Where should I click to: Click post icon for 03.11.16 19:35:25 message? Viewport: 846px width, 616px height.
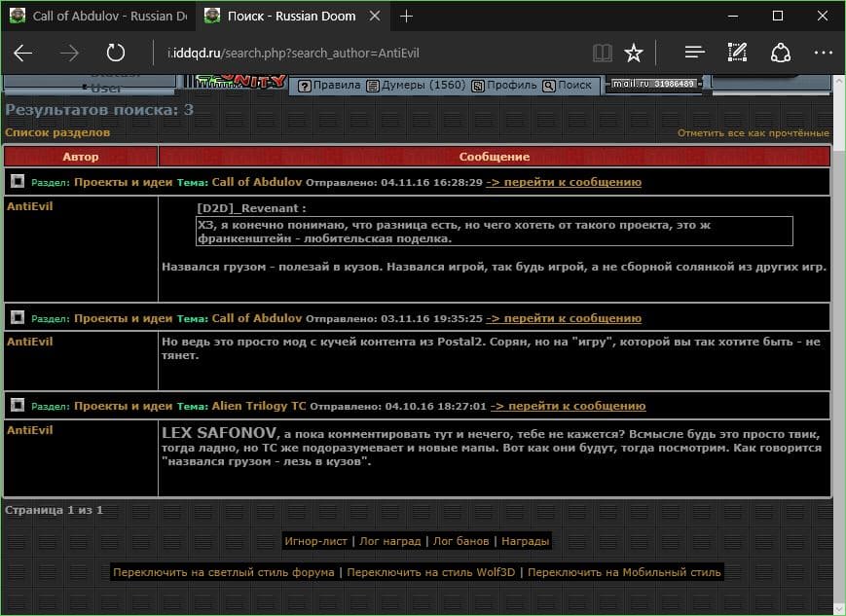click(18, 317)
